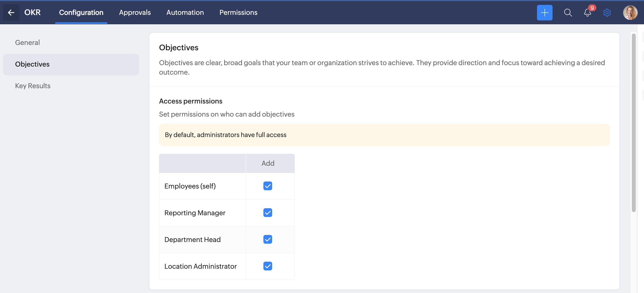Open settings gear icon

607,12
